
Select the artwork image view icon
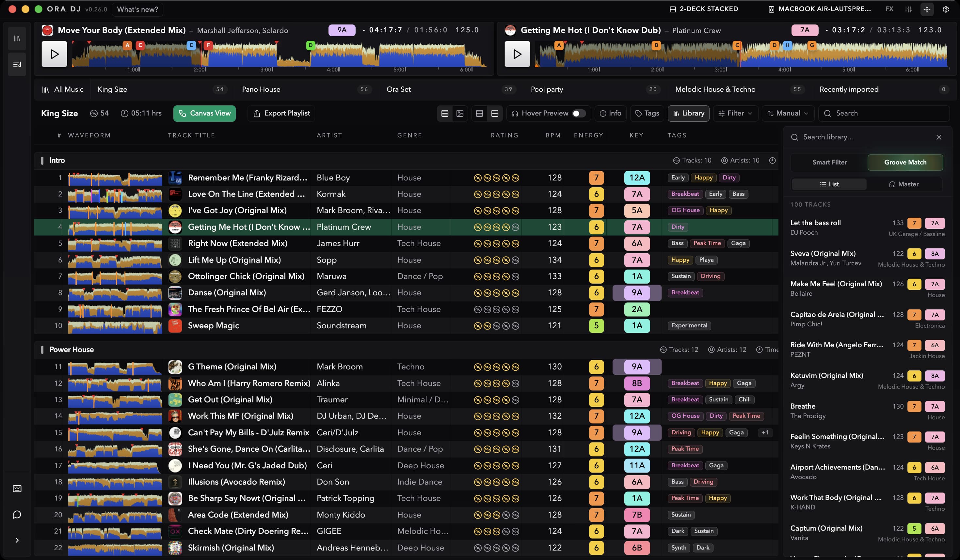tap(460, 114)
